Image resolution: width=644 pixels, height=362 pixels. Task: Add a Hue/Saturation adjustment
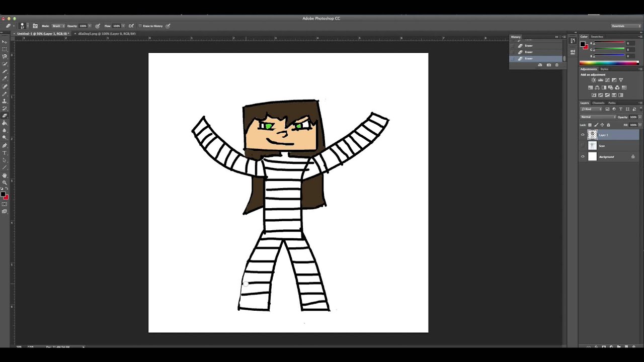(590, 87)
